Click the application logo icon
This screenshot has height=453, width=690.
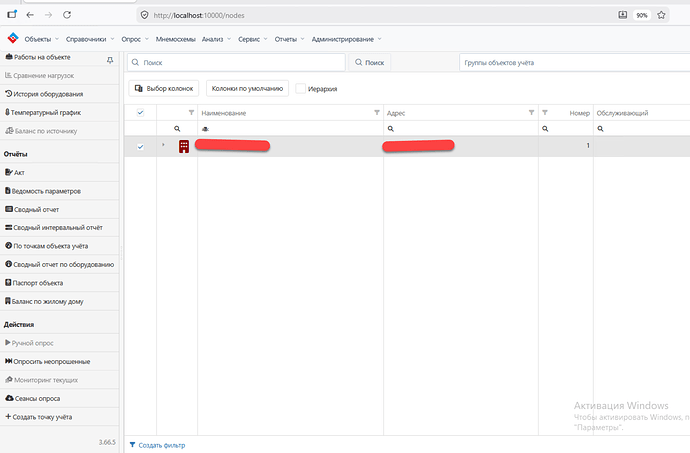pyautogui.click(x=13, y=38)
